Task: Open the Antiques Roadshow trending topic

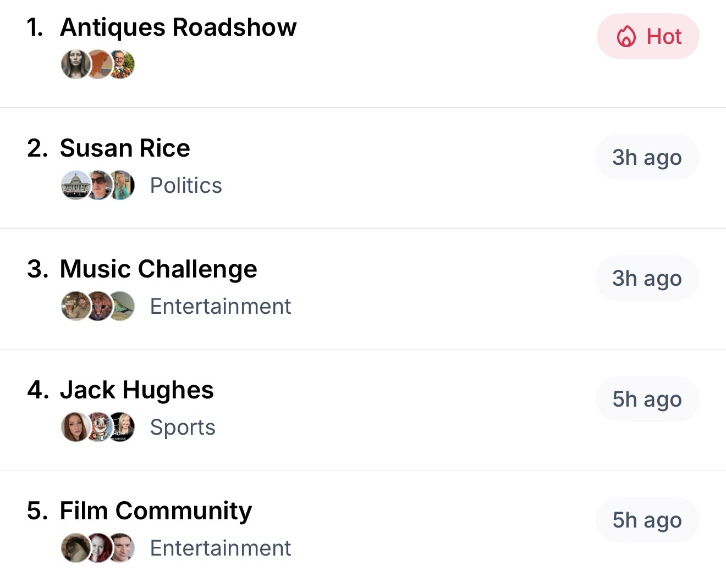Action: pos(178,27)
